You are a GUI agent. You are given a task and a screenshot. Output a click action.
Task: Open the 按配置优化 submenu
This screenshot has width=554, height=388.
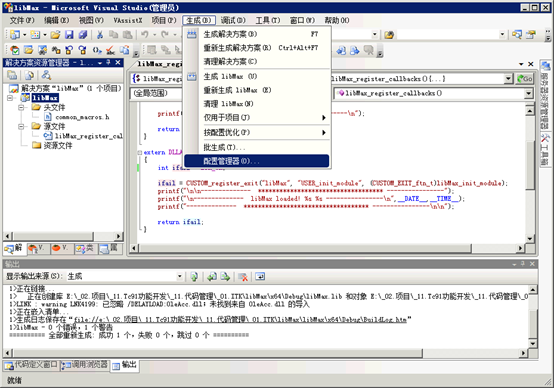tap(257, 133)
